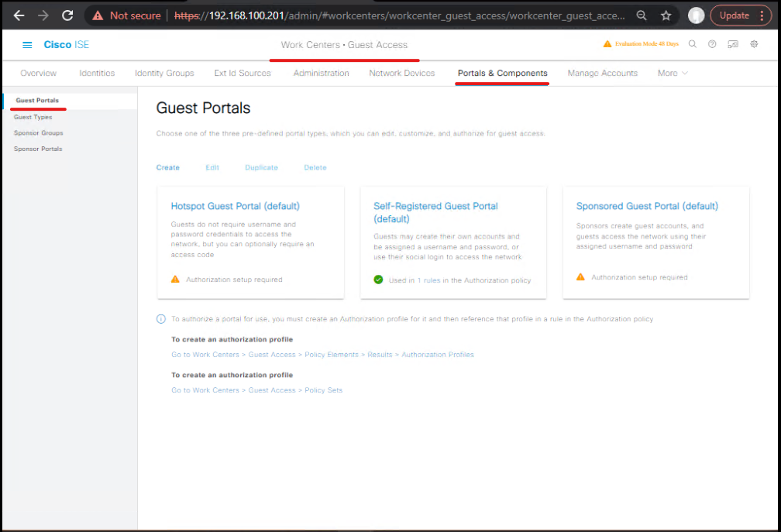Click the Duplicate portal button

262,168
